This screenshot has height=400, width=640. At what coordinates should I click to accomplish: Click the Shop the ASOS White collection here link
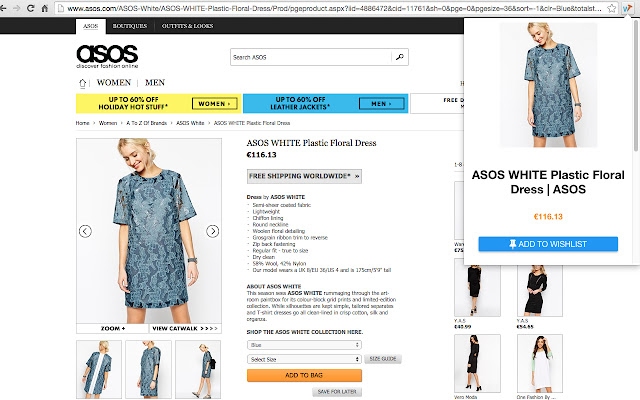(304, 332)
